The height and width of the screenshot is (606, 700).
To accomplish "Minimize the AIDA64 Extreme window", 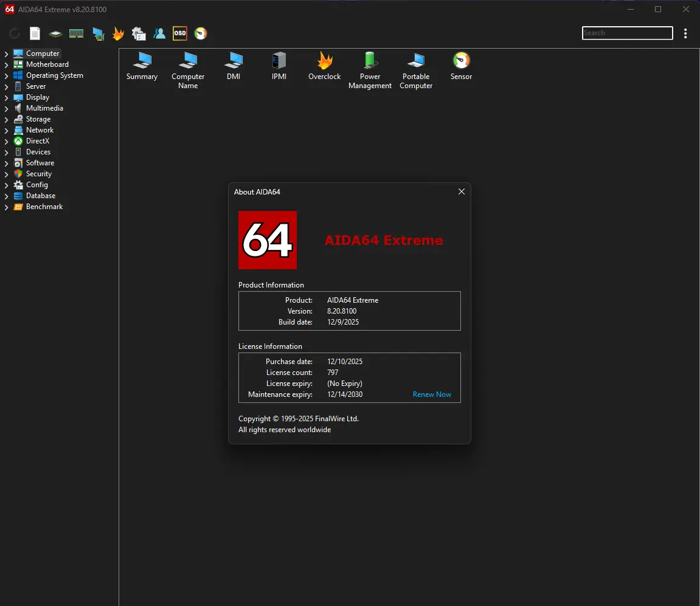I will click(630, 9).
